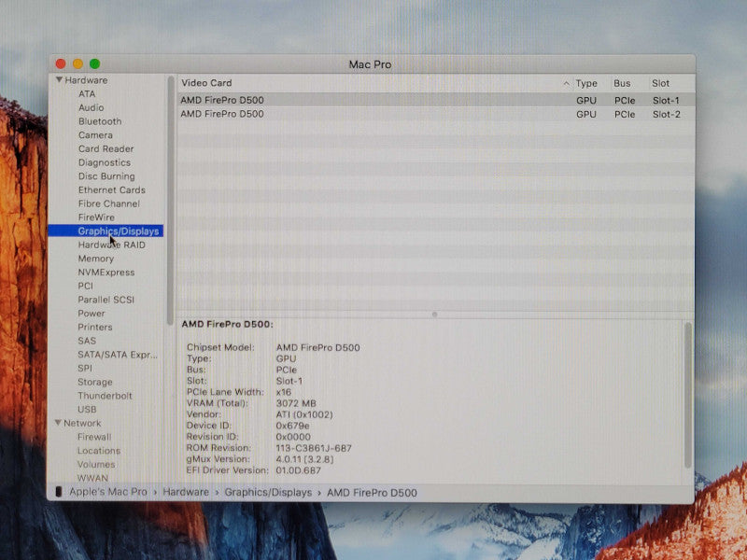The height and width of the screenshot is (560, 747).
Task: Click the split pane divider handle dot
Action: coord(434,315)
